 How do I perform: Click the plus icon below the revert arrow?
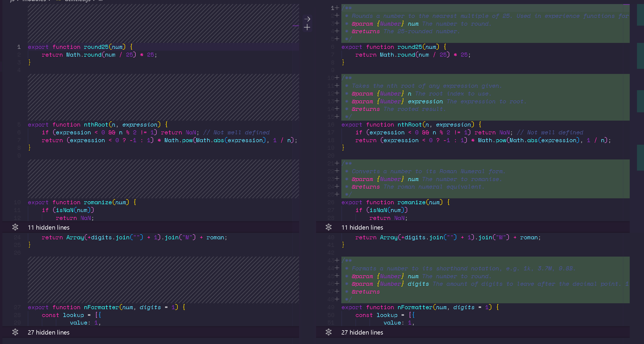307,27
